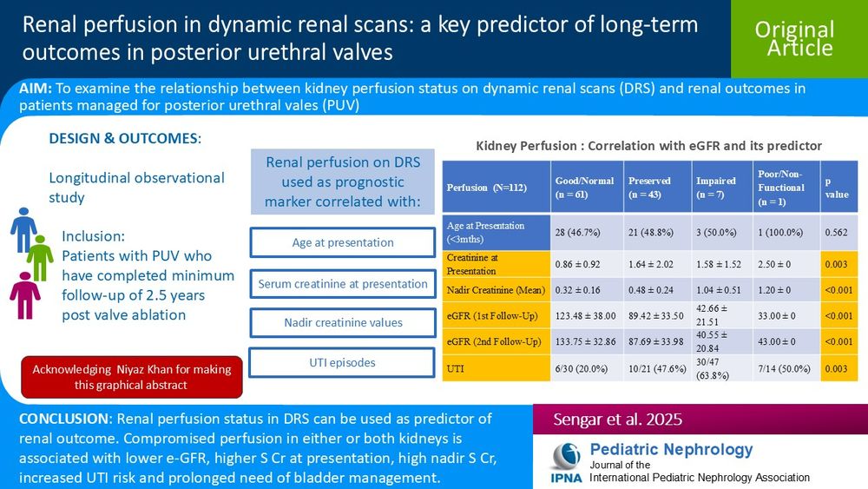868x489 pixels.
Task: Click the red Niyaz Khan acknowledgement box
Action: [x=132, y=377]
